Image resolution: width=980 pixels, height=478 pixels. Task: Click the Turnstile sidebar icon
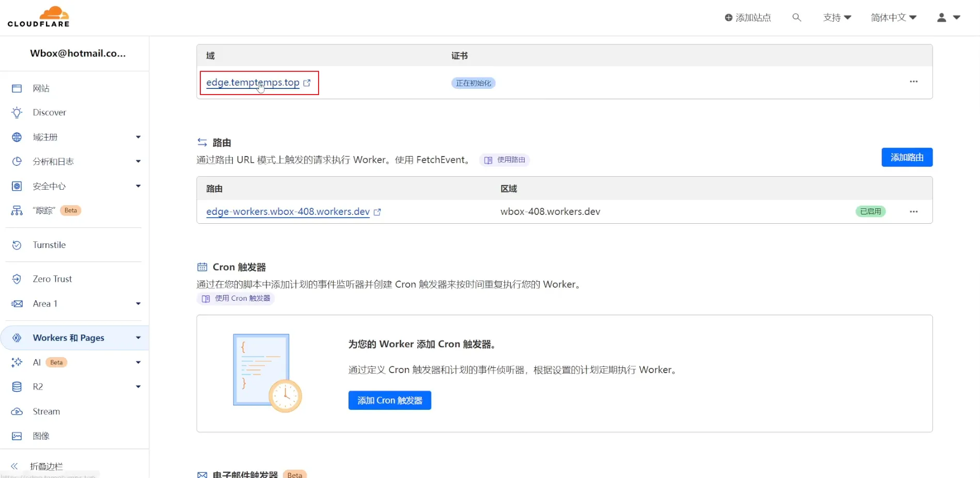point(17,245)
